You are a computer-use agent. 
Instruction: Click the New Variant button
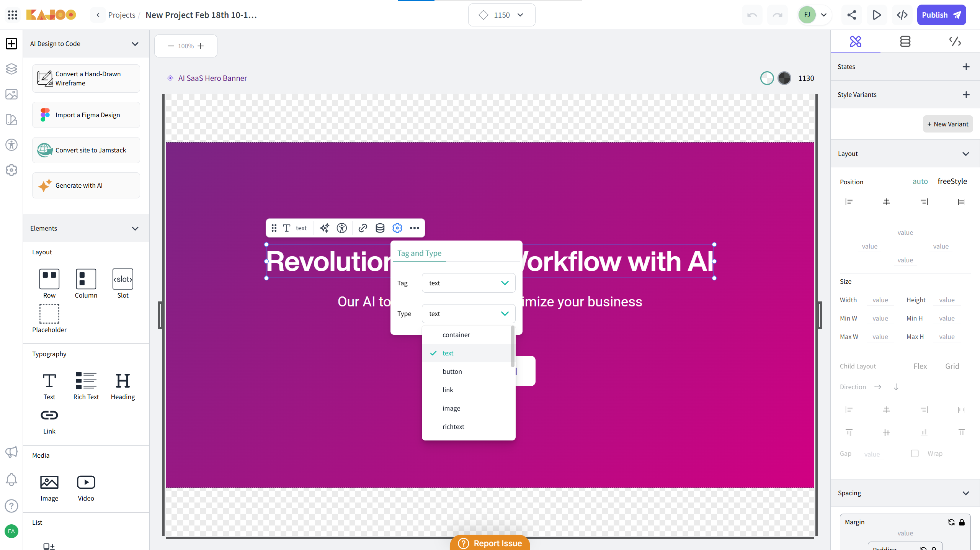tap(947, 124)
